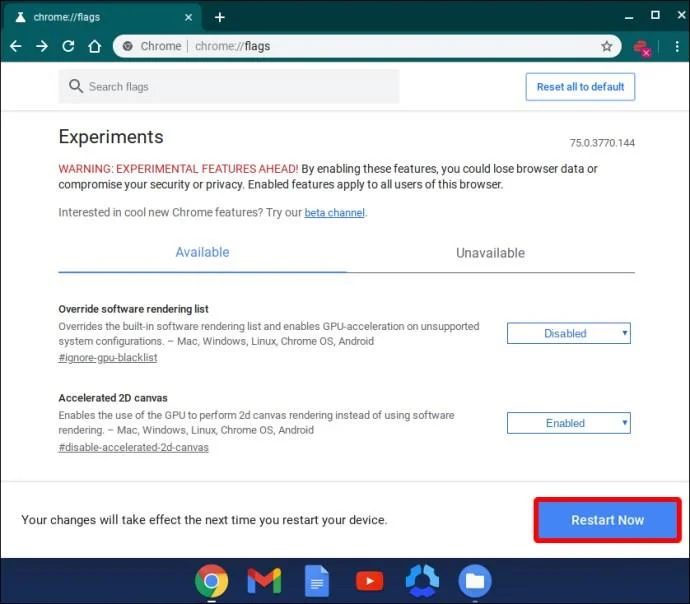Open YouTube from the shelf
The height and width of the screenshot is (604, 690).
click(370, 581)
